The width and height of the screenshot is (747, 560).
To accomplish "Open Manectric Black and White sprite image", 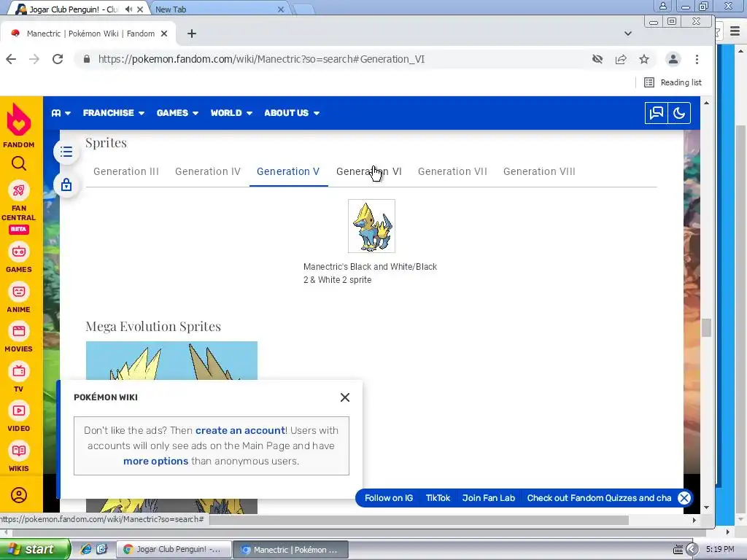I will tap(371, 226).
